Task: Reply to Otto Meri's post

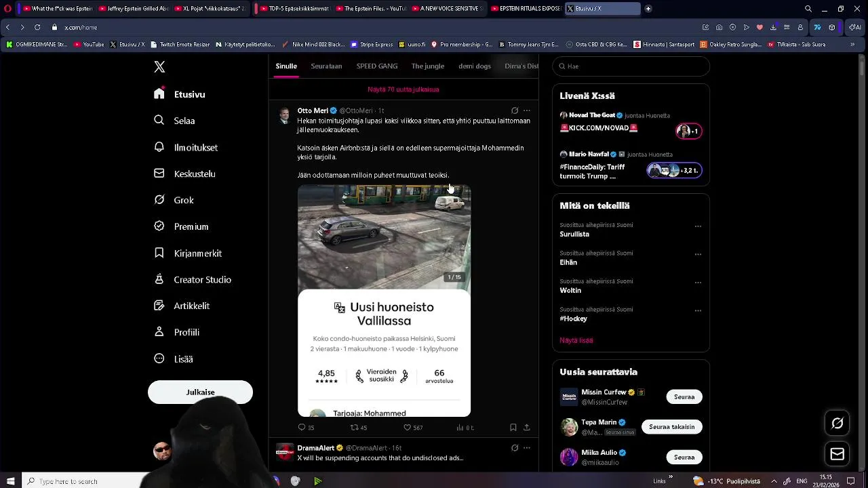Action: 302,427
